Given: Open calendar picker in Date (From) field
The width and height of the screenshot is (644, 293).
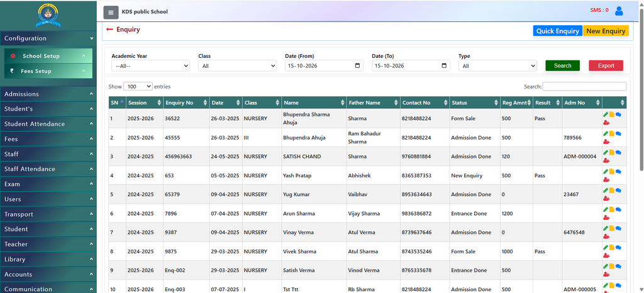Looking at the screenshot, I should [x=357, y=65].
